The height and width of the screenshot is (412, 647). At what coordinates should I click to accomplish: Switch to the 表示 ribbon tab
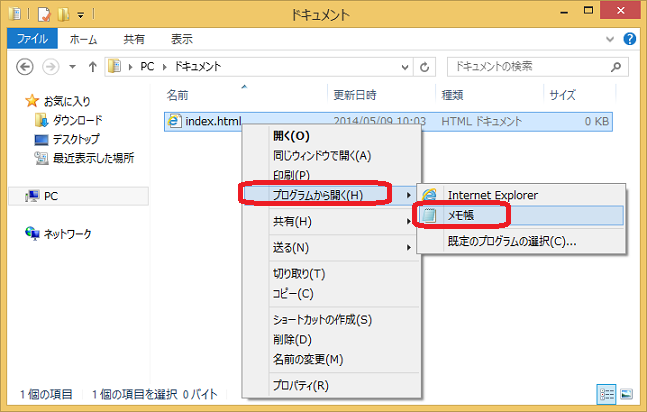(x=181, y=40)
